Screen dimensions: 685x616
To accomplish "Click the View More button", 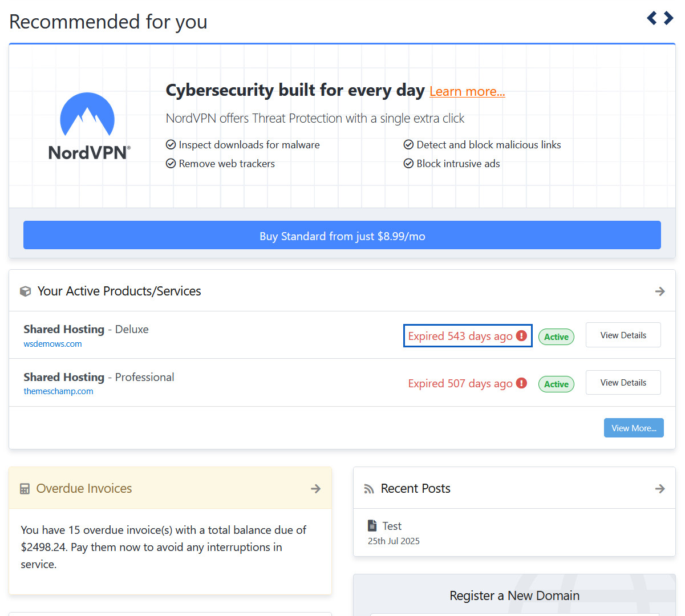I will 634,428.
